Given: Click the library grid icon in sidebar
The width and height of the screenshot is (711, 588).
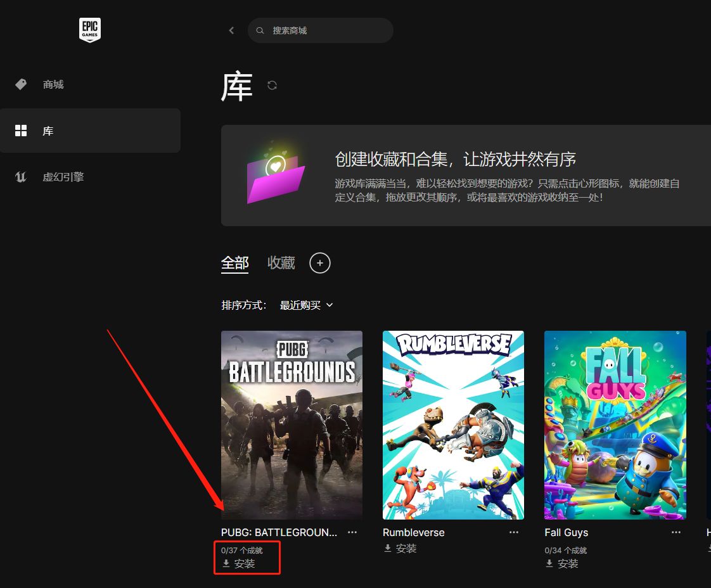Looking at the screenshot, I should click(x=21, y=131).
